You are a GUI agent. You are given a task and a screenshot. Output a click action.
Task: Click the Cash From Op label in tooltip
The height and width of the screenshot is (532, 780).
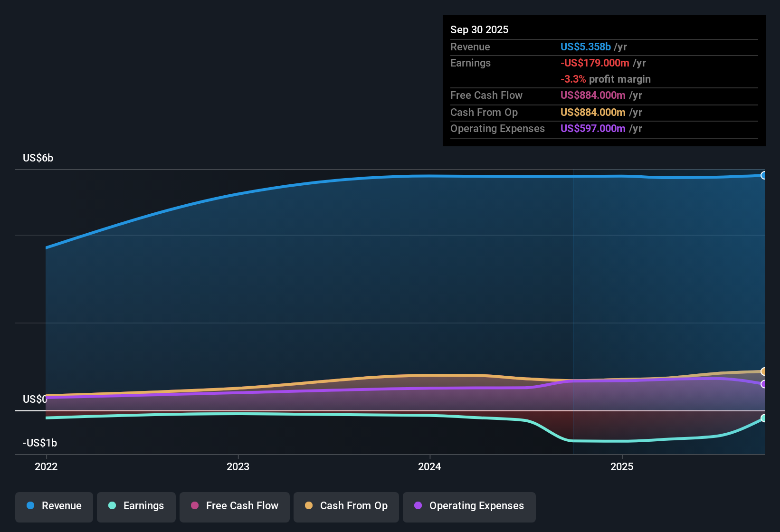484,112
